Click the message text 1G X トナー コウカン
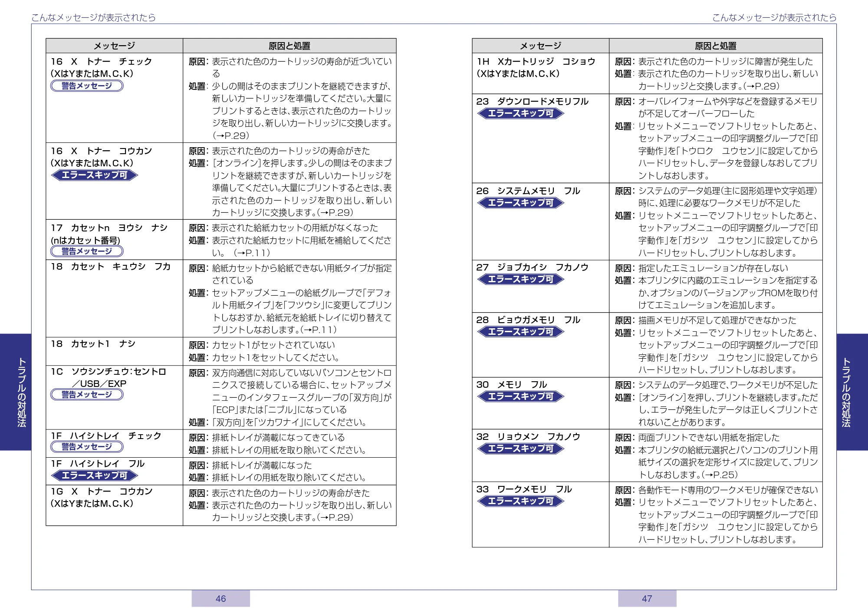This screenshot has height=614, width=868. click(102, 491)
